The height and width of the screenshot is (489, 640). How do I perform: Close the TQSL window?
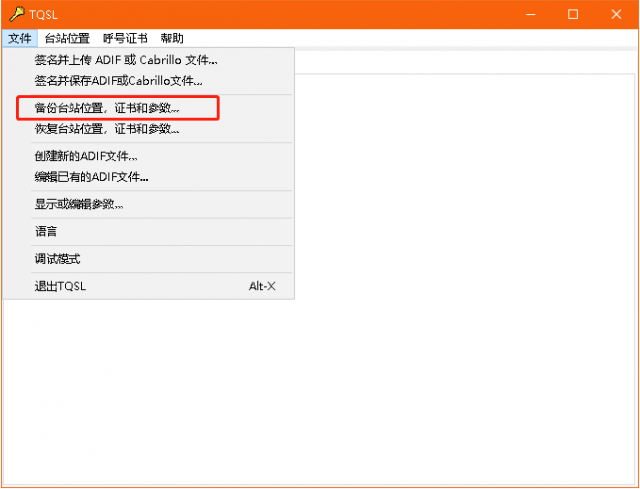(x=616, y=14)
